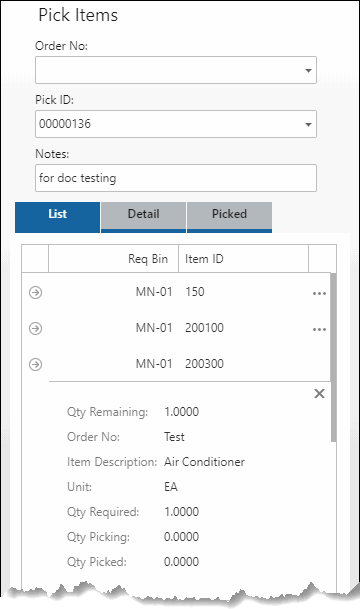360x609 pixels.
Task: Click the Req Bin column header
Action: [x=113, y=259]
